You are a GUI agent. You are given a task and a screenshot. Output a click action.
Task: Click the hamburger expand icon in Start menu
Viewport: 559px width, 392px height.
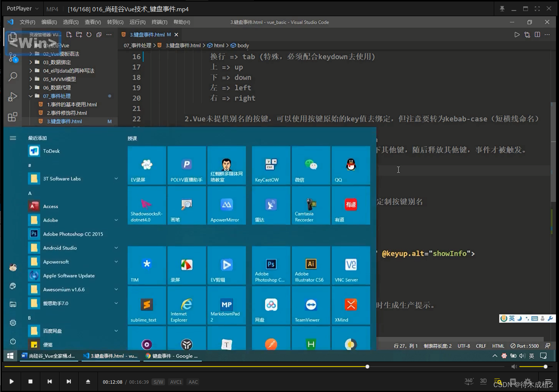point(13,138)
